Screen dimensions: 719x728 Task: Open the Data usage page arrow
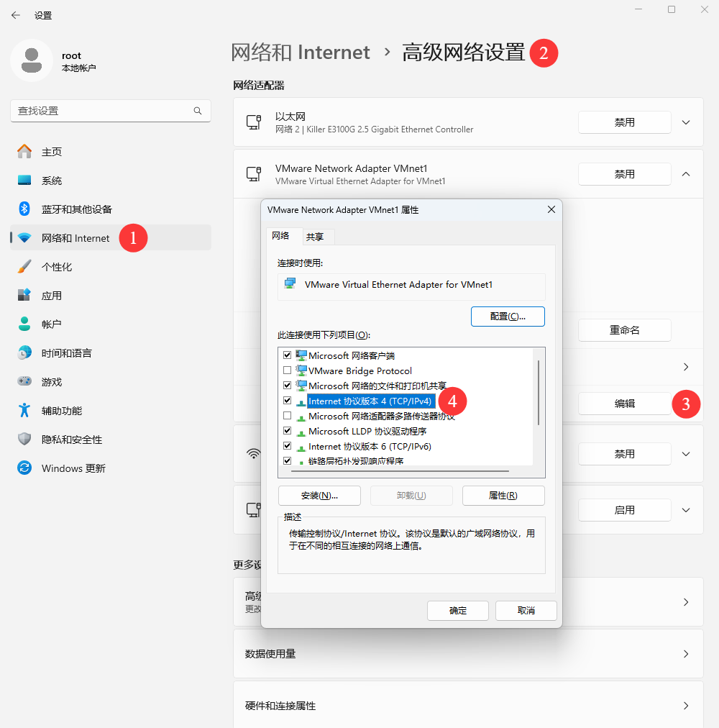point(686,654)
